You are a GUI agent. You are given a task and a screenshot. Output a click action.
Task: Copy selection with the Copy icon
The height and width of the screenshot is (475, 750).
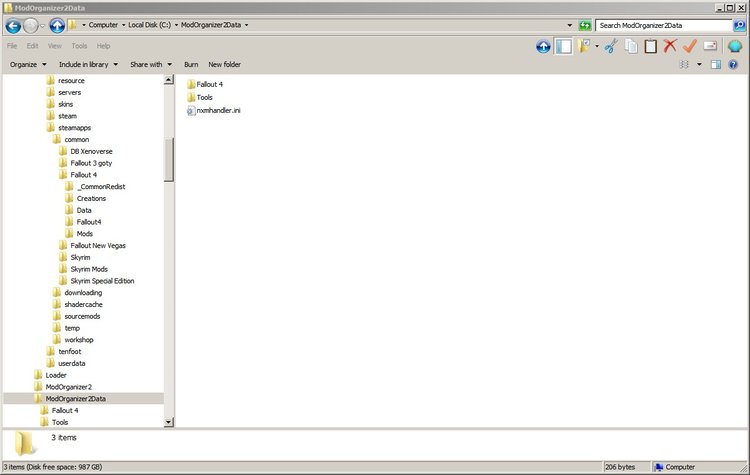click(x=631, y=46)
